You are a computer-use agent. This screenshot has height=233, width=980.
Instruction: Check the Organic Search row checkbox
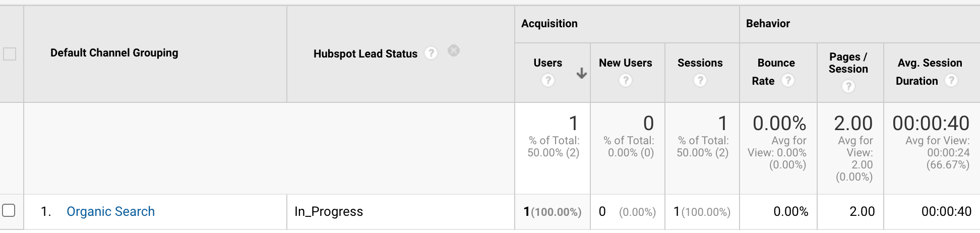click(x=9, y=210)
